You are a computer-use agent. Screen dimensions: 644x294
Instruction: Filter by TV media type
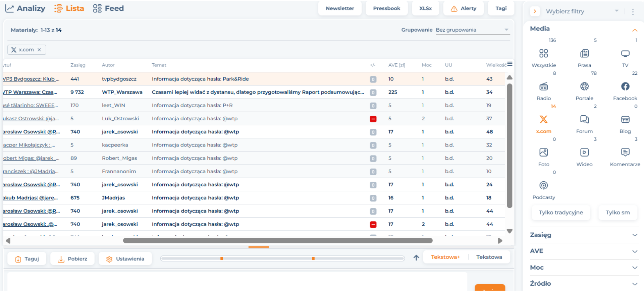[x=625, y=54]
